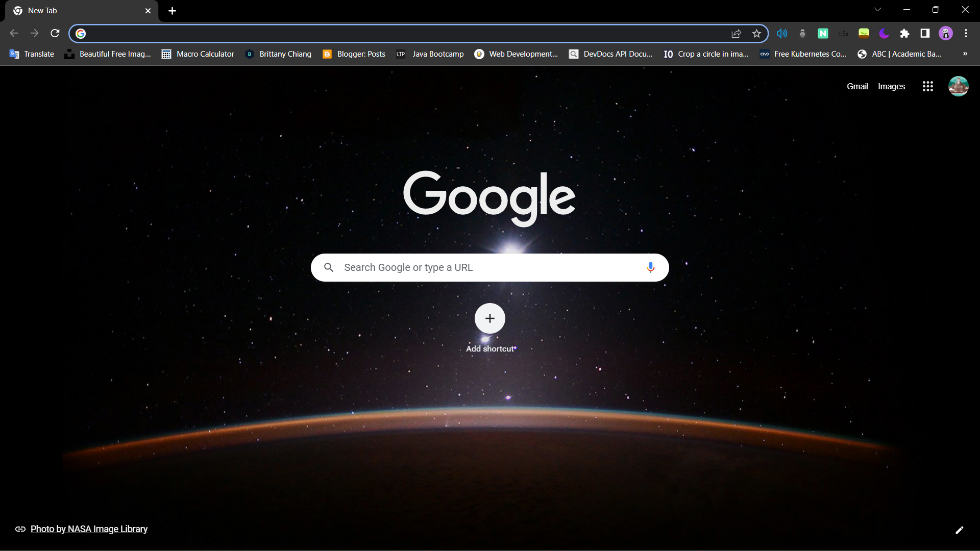The width and height of the screenshot is (980, 551).
Task: Open the Notion web clipper extension
Action: 823,33
